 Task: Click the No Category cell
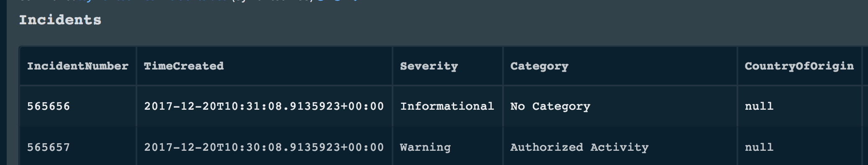point(550,106)
